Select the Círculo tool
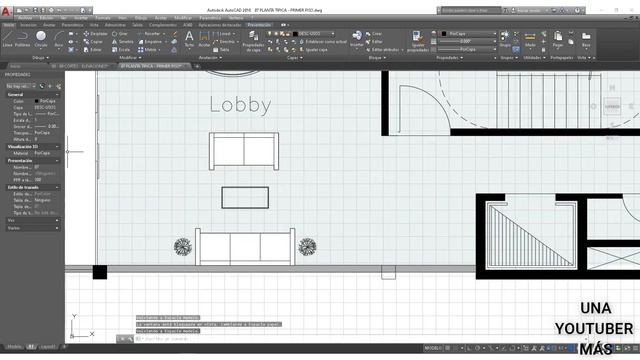640x360 pixels. 41,39
